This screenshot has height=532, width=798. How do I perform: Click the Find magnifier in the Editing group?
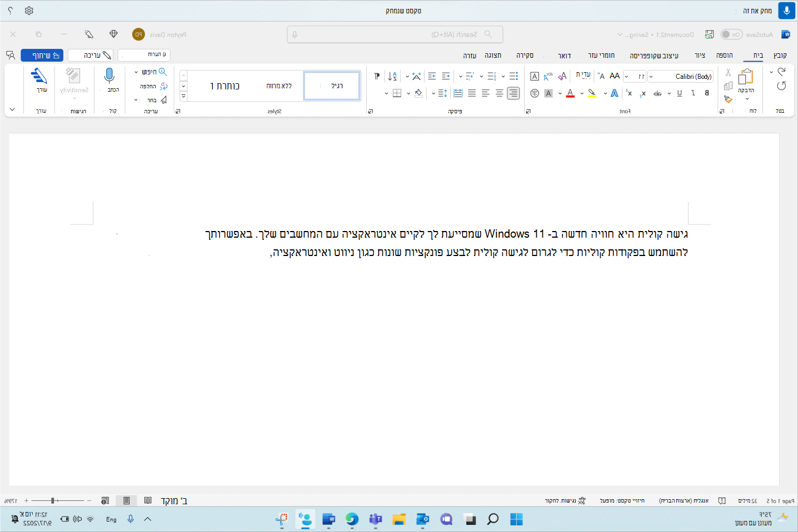[163, 72]
